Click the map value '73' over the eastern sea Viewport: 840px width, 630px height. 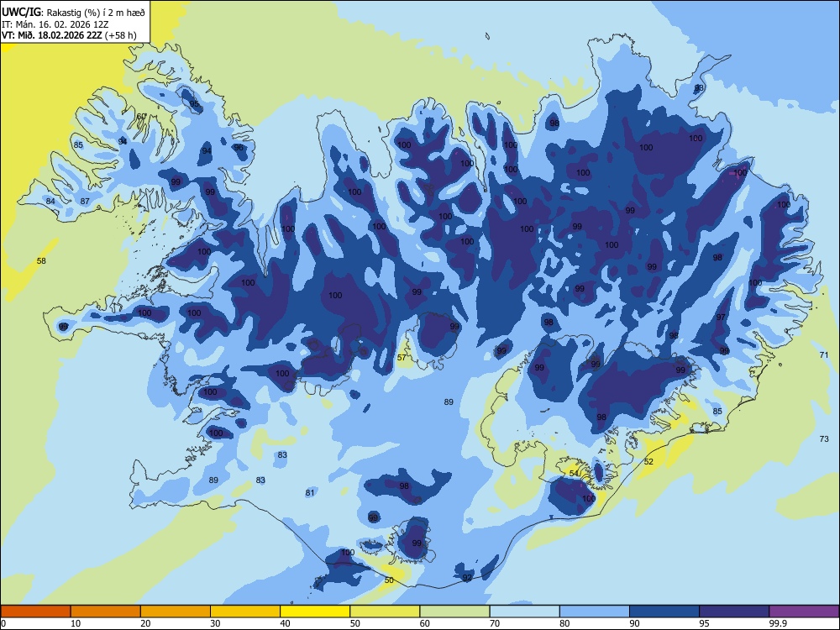point(824,438)
